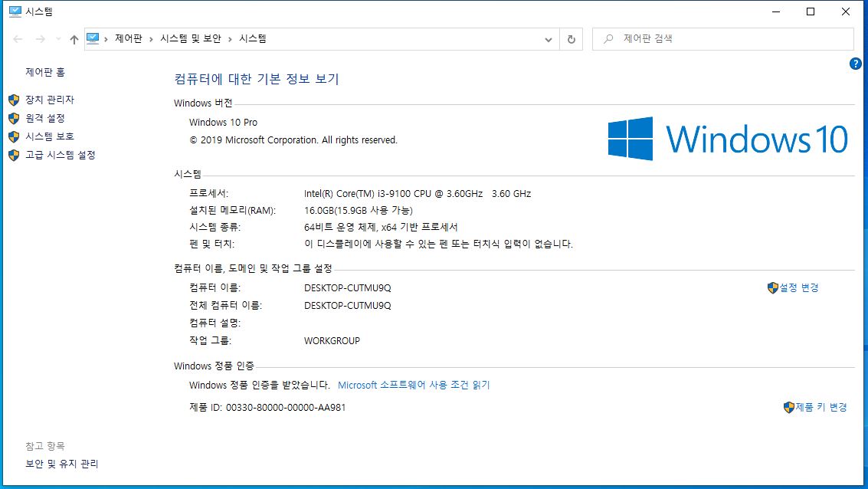Select 제어판 breadcrumb in address bar
The width and height of the screenshot is (868, 489).
tap(129, 38)
